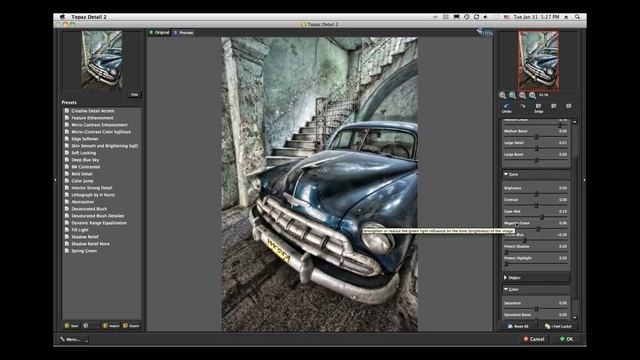Click OK to apply changes
The width and height of the screenshot is (640, 360).
567,339
